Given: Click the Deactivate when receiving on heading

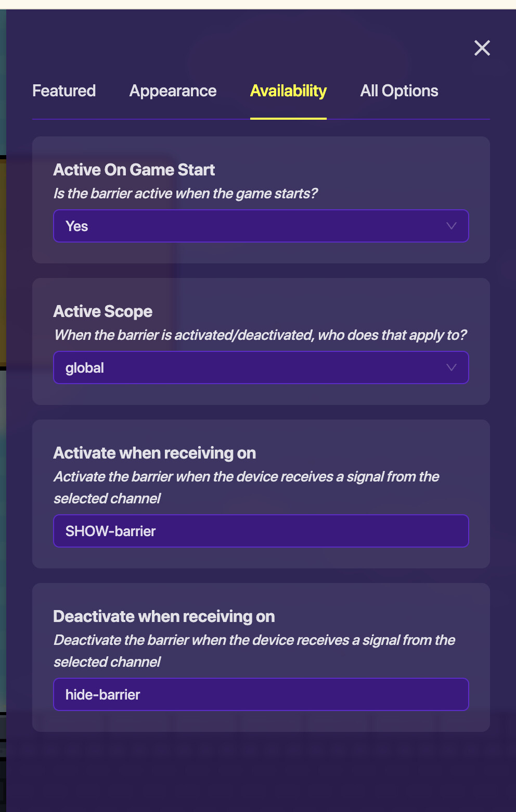Looking at the screenshot, I should pyautogui.click(x=164, y=617).
